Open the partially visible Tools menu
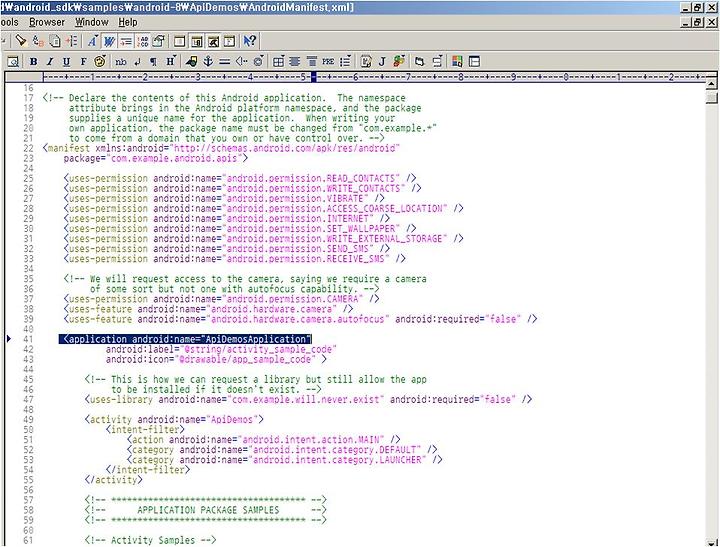The image size is (720, 547). 9,22
